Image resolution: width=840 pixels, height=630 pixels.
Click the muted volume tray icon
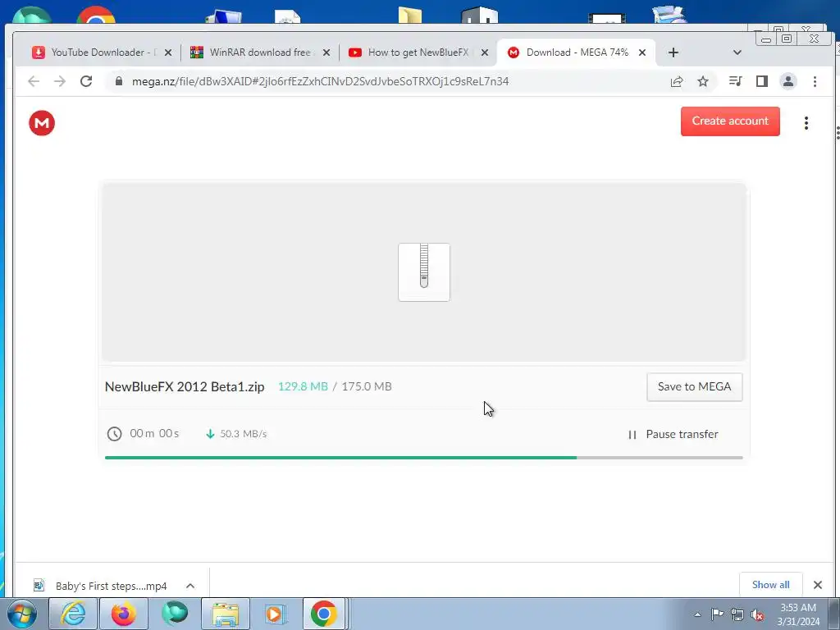point(757,614)
